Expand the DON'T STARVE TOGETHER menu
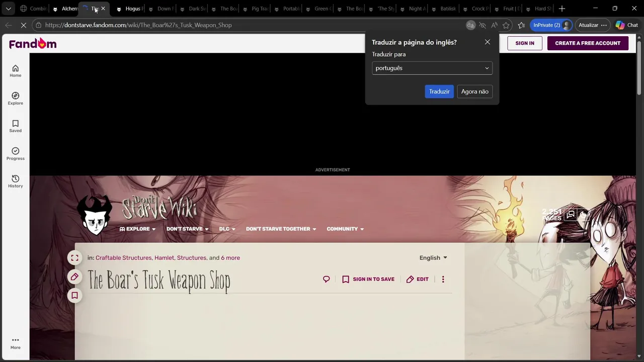 point(281,229)
